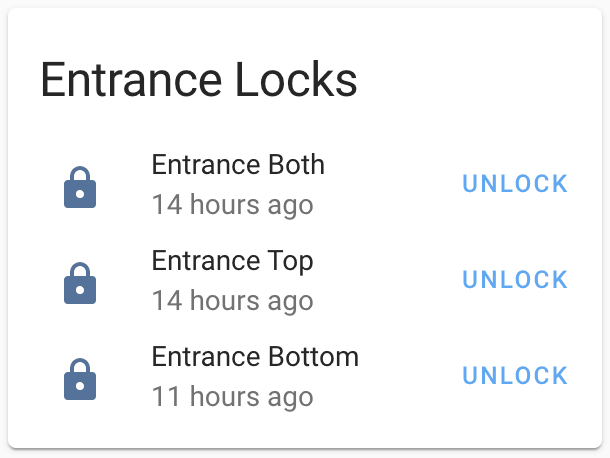Screen dimensions: 610x458
Task: Open details for Entrance Both name
Action: [x=238, y=165]
